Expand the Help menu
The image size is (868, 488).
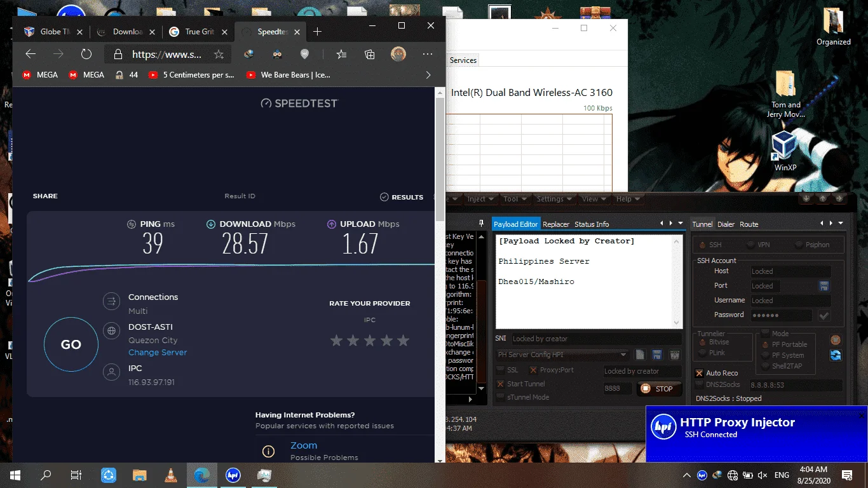pos(628,199)
